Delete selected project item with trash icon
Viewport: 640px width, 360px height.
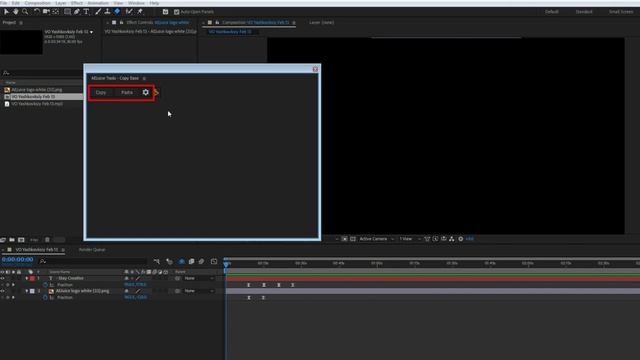click(x=47, y=240)
